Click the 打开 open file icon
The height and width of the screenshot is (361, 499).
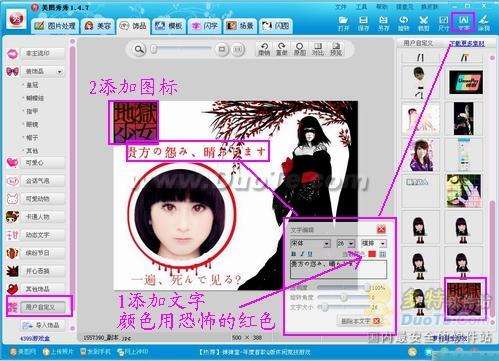[x=343, y=23]
